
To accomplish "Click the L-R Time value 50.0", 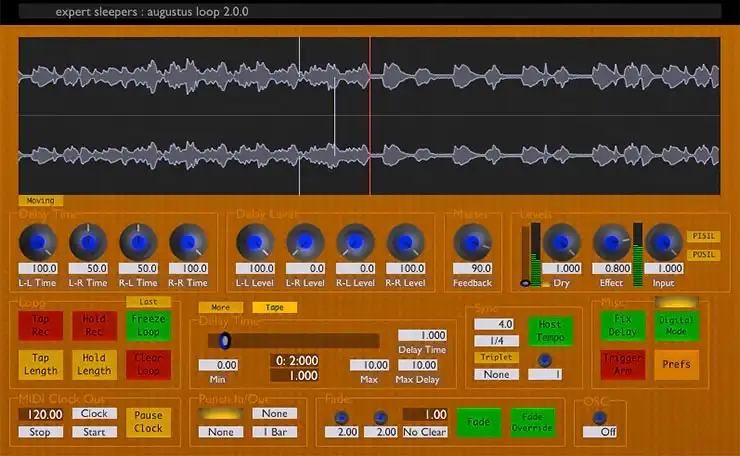I will click(x=88, y=269).
